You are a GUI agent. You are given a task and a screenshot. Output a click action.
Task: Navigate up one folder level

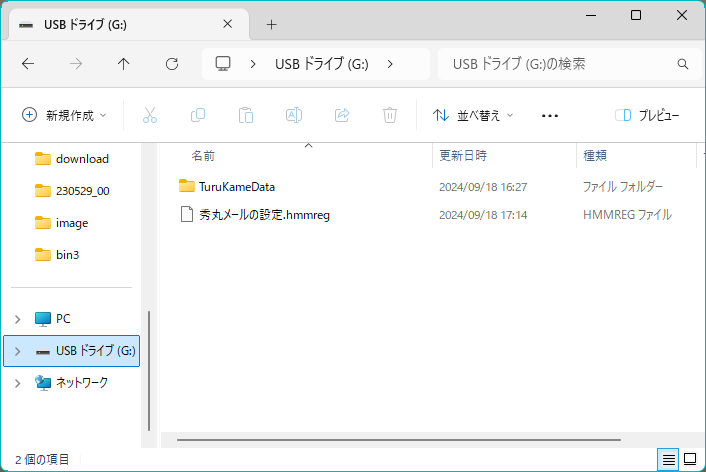[123, 64]
